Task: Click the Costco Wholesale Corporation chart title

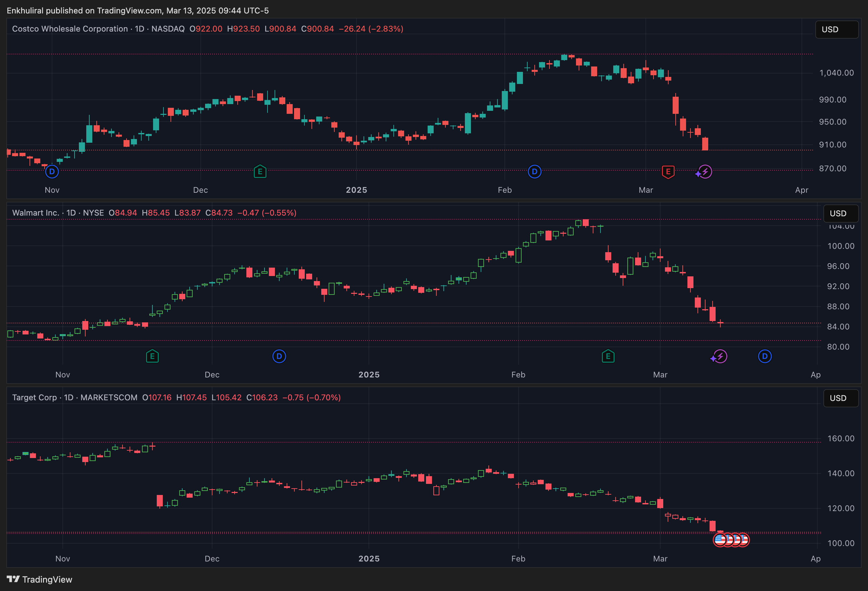Action: (70, 29)
